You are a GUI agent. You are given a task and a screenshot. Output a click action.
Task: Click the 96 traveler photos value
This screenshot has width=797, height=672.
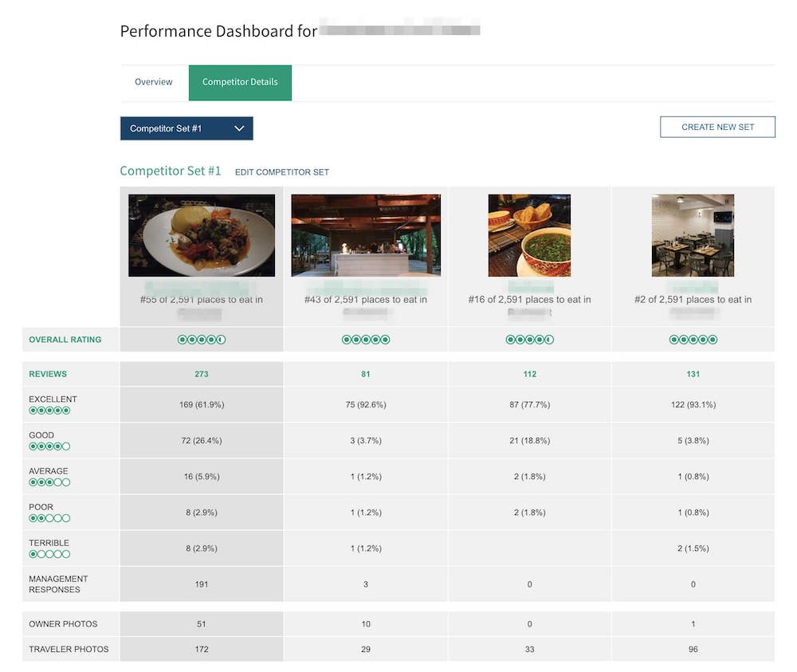point(693,650)
